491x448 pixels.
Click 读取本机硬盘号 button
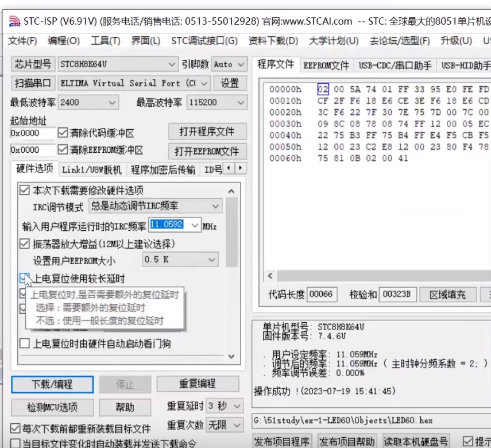pos(416,442)
